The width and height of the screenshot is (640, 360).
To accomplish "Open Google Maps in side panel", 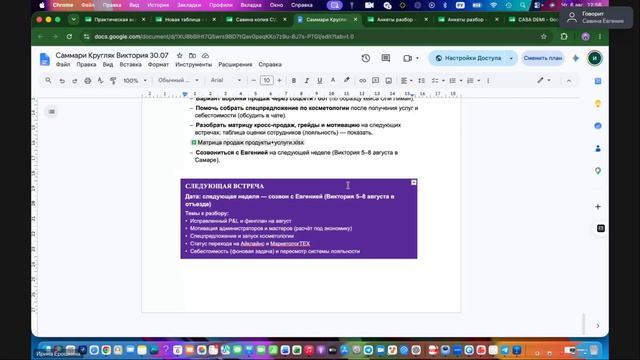I will (x=598, y=171).
